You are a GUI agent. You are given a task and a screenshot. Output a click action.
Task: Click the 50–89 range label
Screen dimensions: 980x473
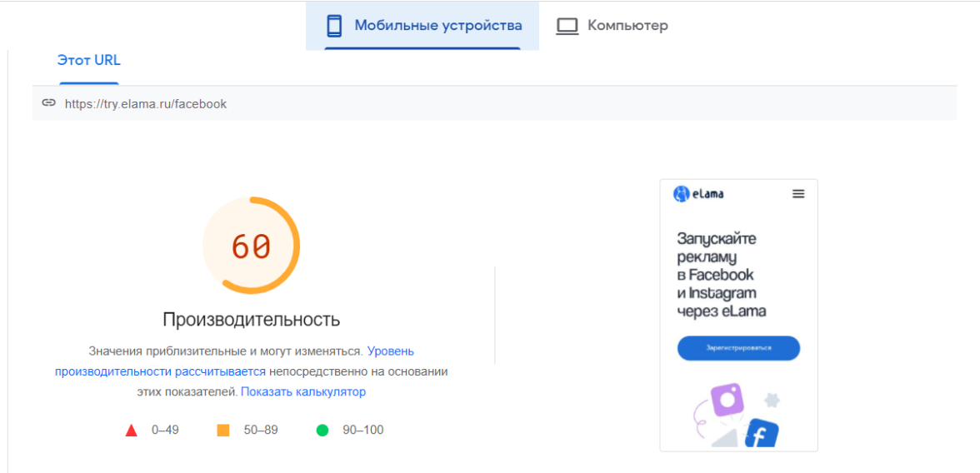click(x=261, y=430)
